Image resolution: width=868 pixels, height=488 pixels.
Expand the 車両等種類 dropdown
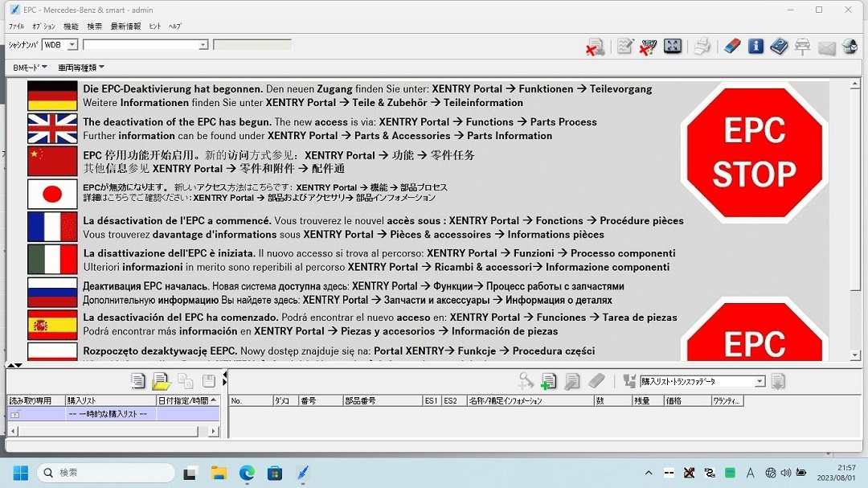coord(81,68)
